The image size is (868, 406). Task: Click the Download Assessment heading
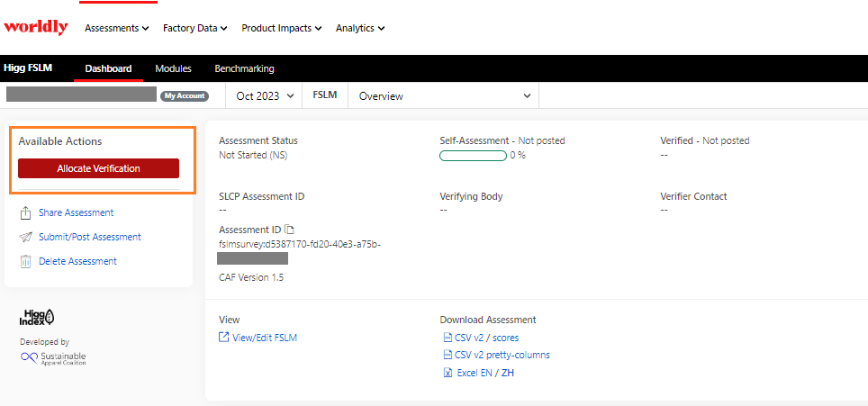488,320
